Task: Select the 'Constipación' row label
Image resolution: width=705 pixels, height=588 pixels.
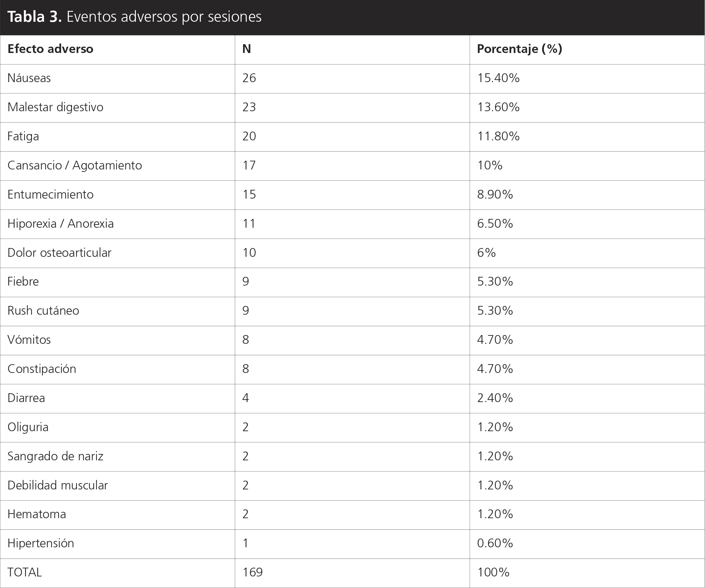Action: [42, 369]
